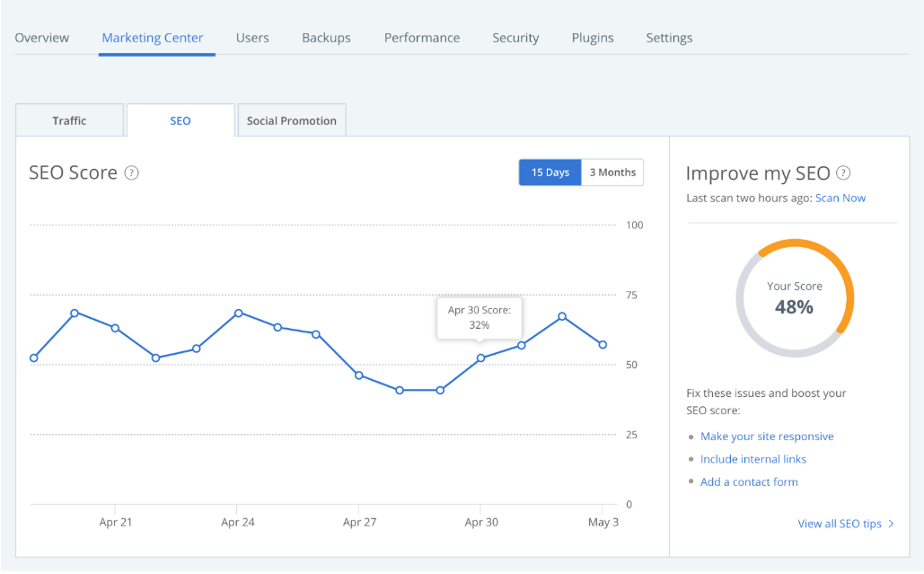Open help icon beside Improve my SEO
This screenshot has height=574, width=924.
843,172
